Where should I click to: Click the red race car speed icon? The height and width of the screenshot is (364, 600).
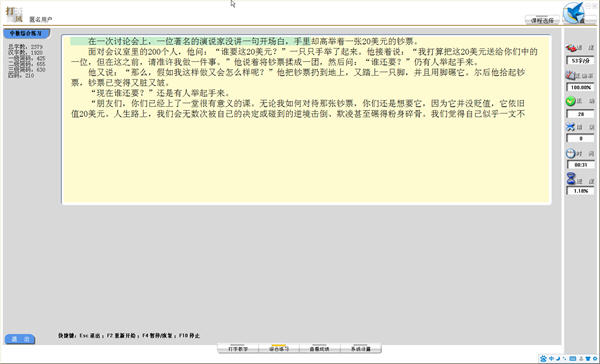[x=571, y=48]
